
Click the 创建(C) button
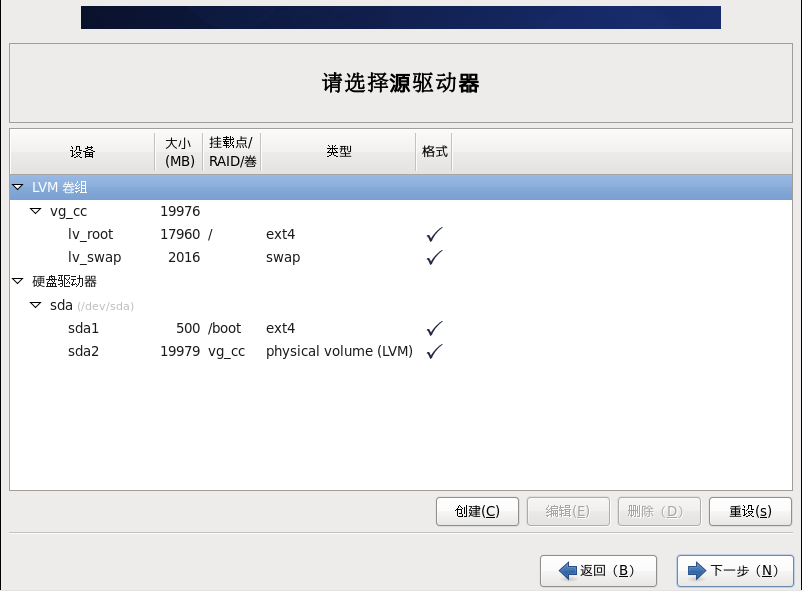click(x=477, y=511)
